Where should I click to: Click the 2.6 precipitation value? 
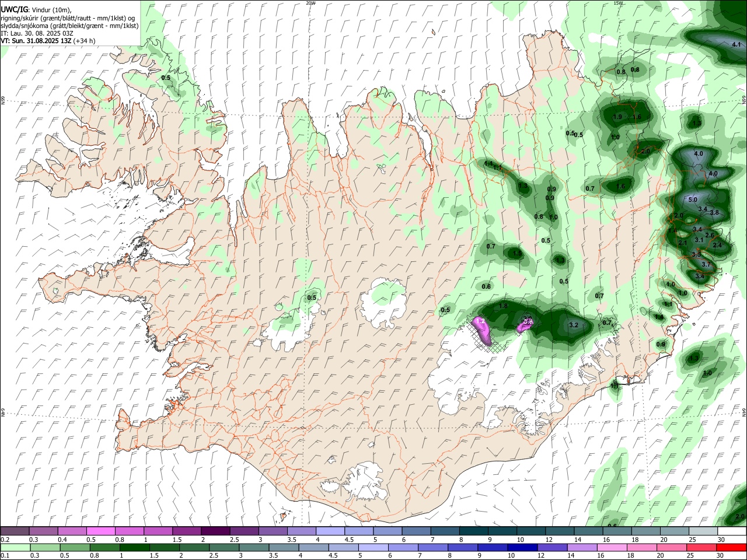tap(710, 235)
